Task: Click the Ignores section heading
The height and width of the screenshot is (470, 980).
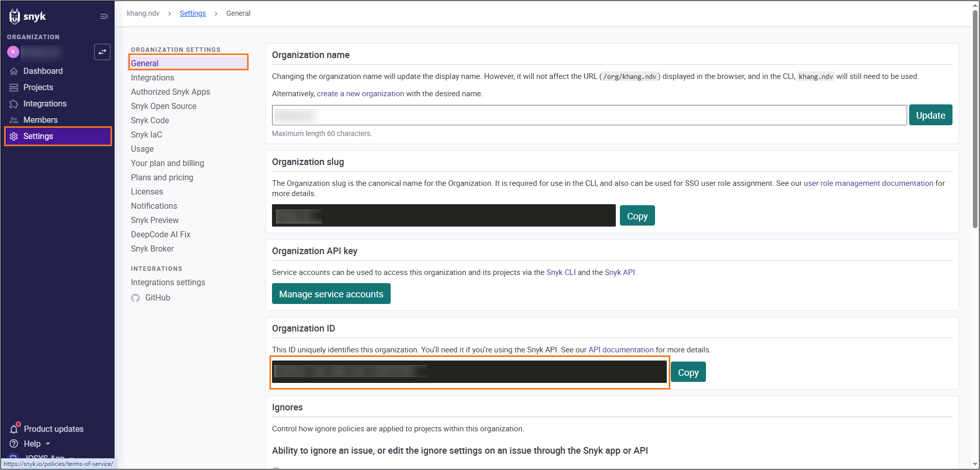Action: click(x=287, y=407)
